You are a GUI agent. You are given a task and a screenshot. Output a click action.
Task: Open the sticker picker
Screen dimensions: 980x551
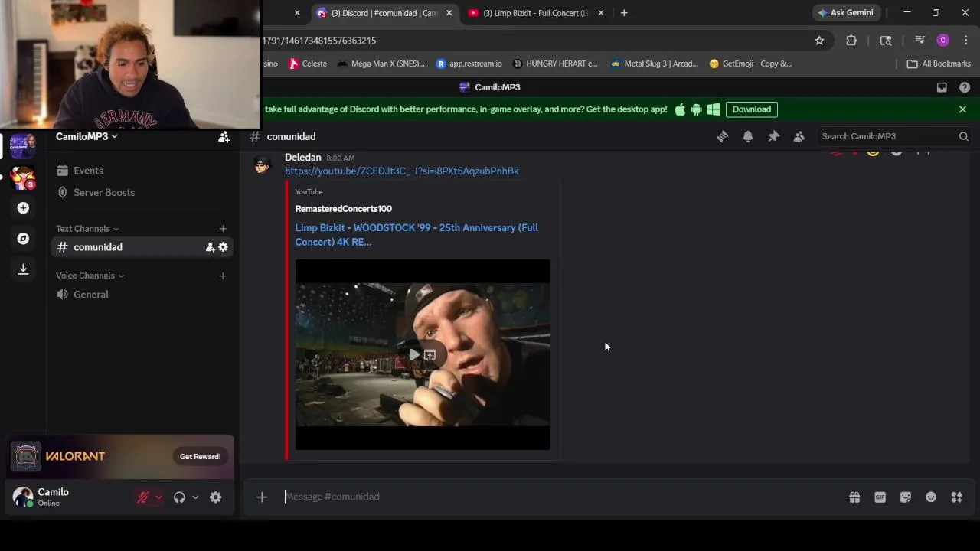[906, 497]
